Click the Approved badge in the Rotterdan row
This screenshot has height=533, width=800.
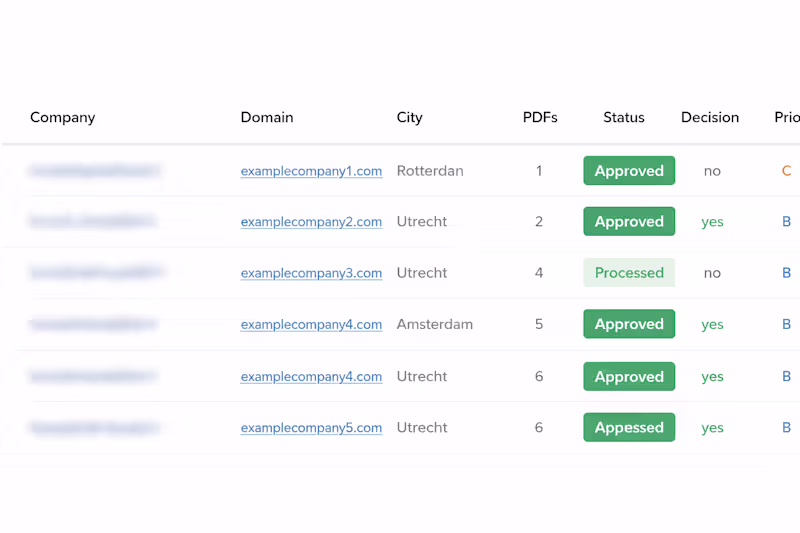[x=629, y=171]
